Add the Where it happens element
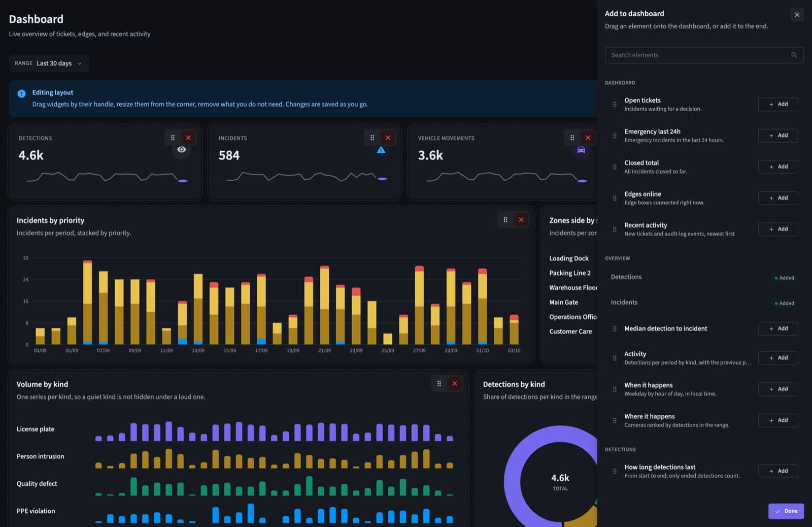Image resolution: width=812 pixels, height=527 pixels. point(777,420)
